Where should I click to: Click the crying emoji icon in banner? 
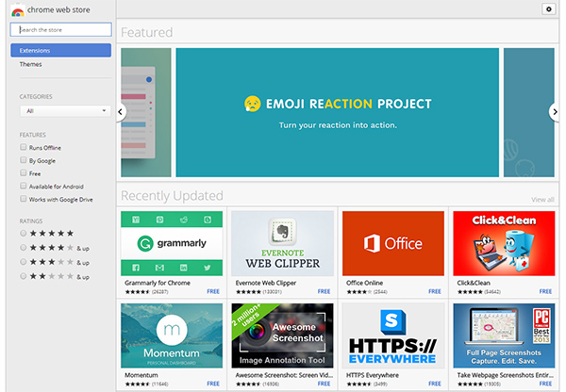pos(252,104)
